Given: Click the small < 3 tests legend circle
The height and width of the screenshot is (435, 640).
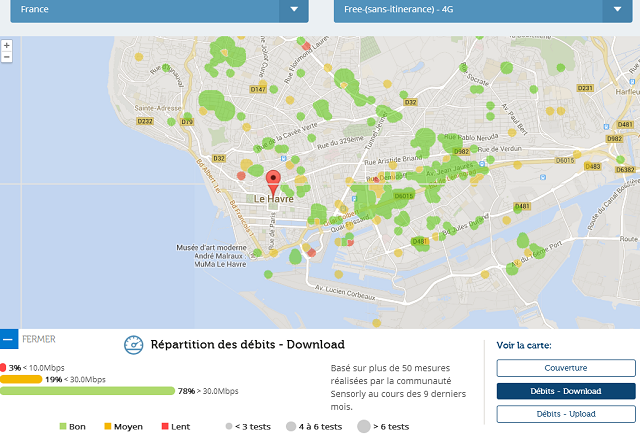Looking at the screenshot, I should pos(229,426).
